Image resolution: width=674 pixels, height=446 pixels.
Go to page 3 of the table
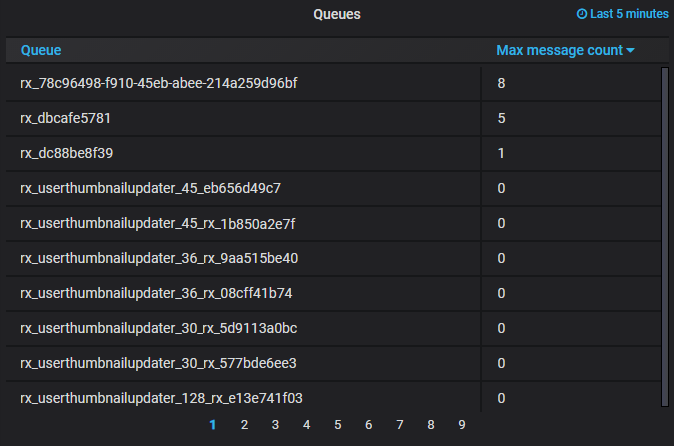click(x=275, y=425)
